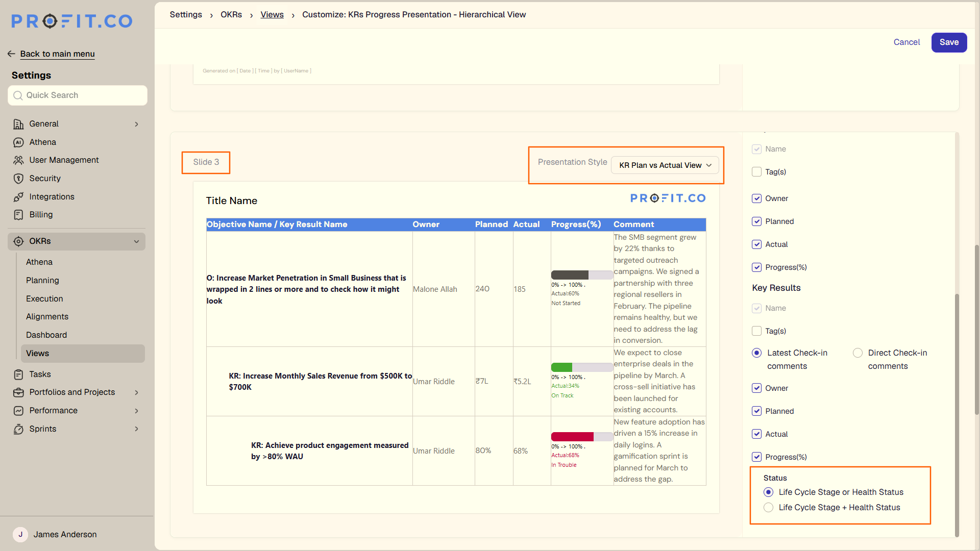The width and height of the screenshot is (980, 551).
Task: Click the Athena AI icon under Settings
Action: click(18, 142)
